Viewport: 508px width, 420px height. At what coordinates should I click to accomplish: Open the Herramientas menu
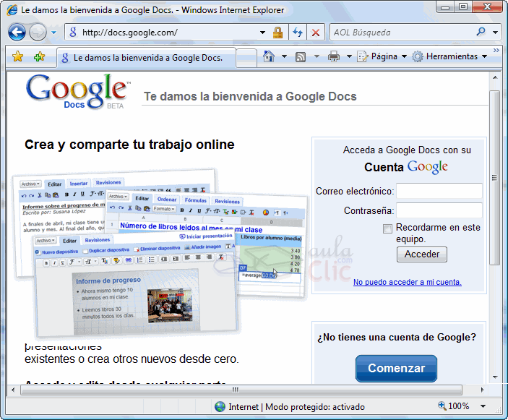[449, 56]
